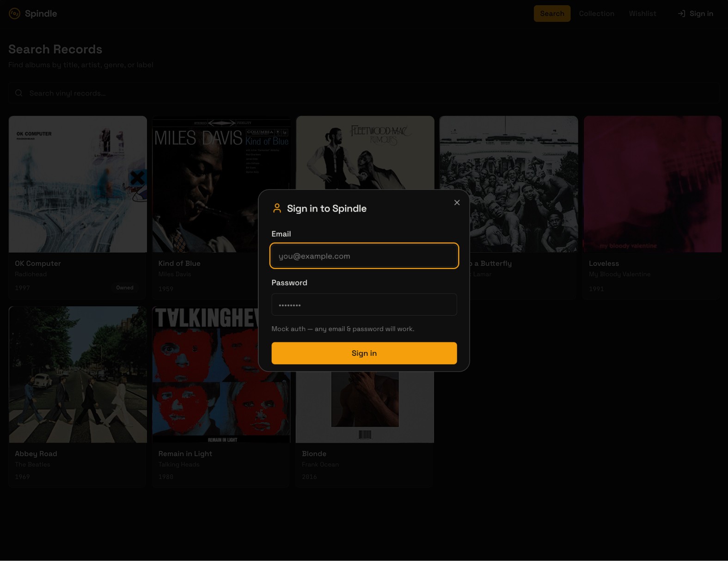Open the Blonde album cover
The height and width of the screenshot is (561, 728).
point(365,407)
